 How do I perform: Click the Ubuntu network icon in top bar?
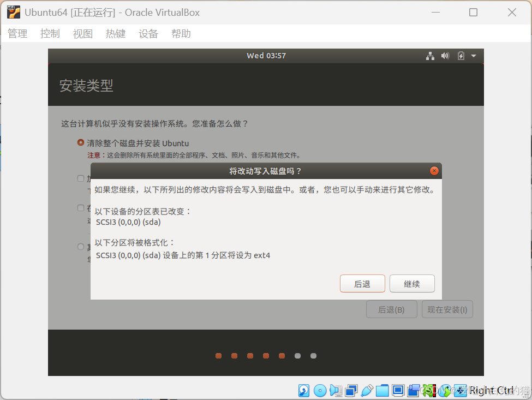(430, 56)
